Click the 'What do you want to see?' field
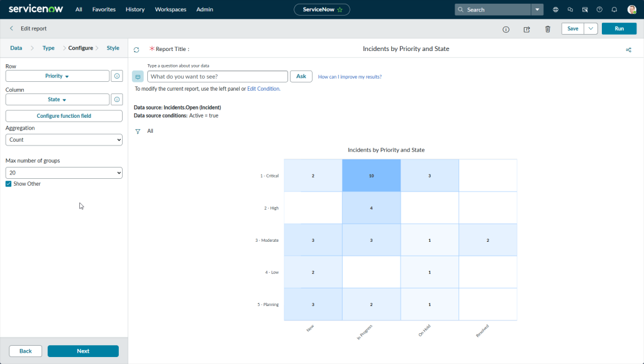 (x=217, y=76)
